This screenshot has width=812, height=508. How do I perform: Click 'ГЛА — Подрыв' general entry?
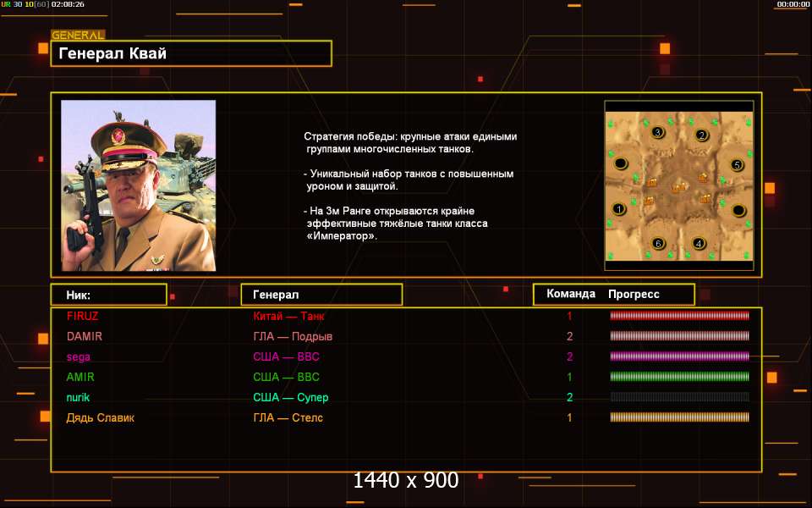pos(293,336)
